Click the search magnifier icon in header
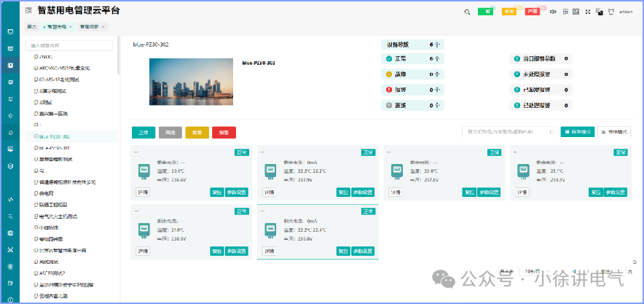This screenshot has width=644, height=304. (x=467, y=12)
